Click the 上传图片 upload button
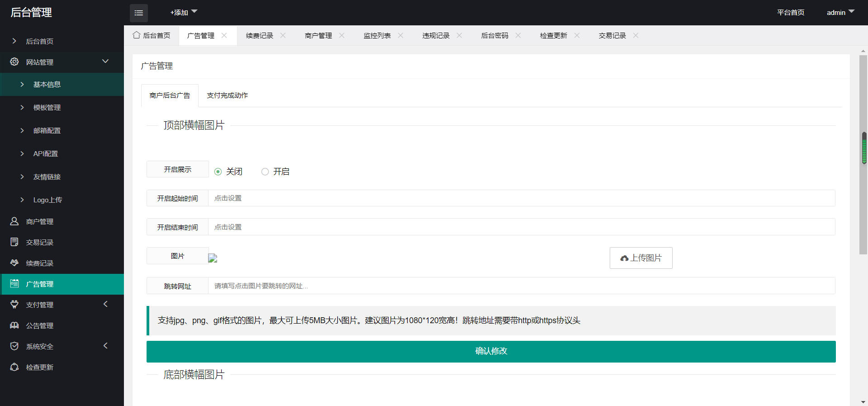 [x=640, y=258]
